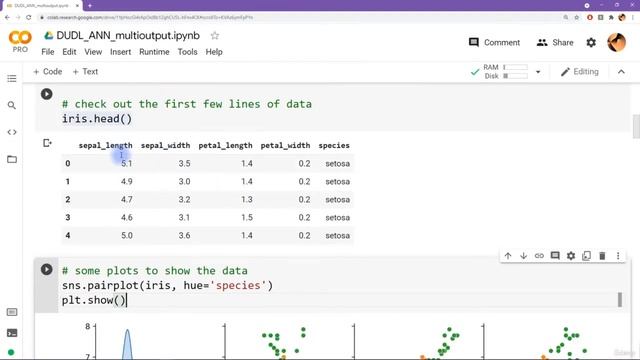Click the species column header

[334, 145]
